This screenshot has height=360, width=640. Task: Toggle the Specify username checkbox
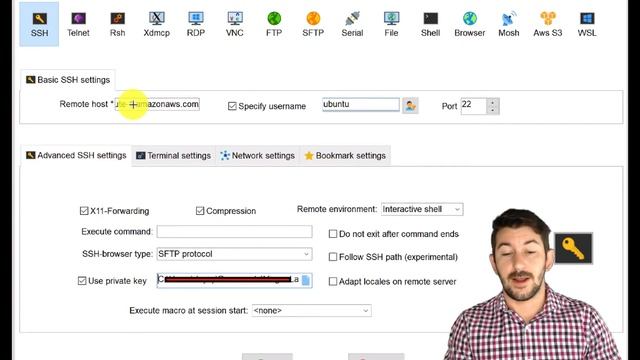coord(232,106)
